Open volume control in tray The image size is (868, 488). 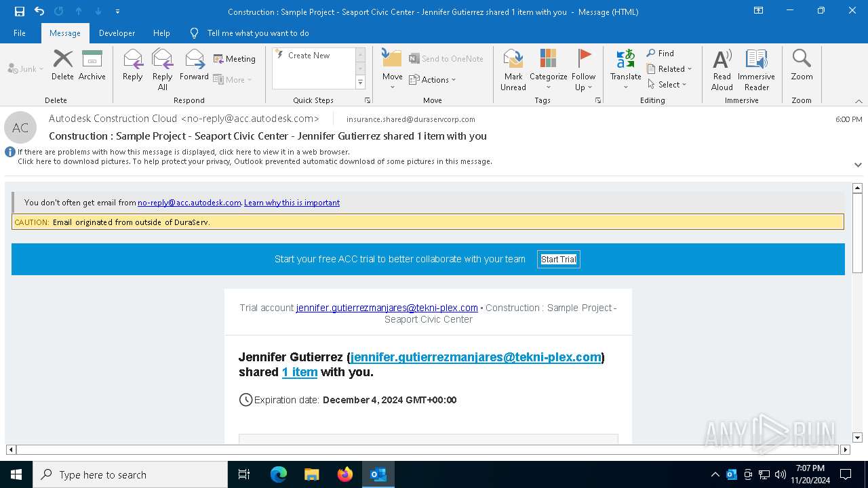tap(780, 474)
